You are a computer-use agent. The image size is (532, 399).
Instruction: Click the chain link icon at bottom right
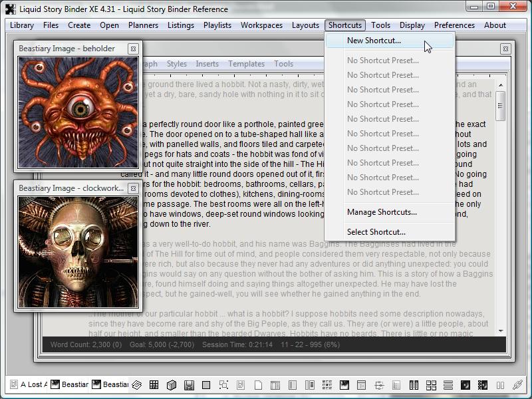click(x=517, y=384)
